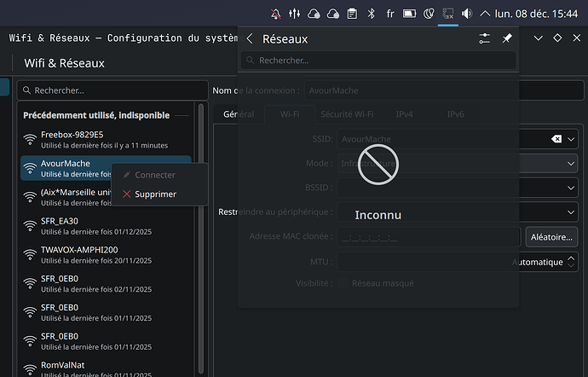The width and height of the screenshot is (588, 377).
Task: Click the volume speaker tray icon
Action: [467, 14]
